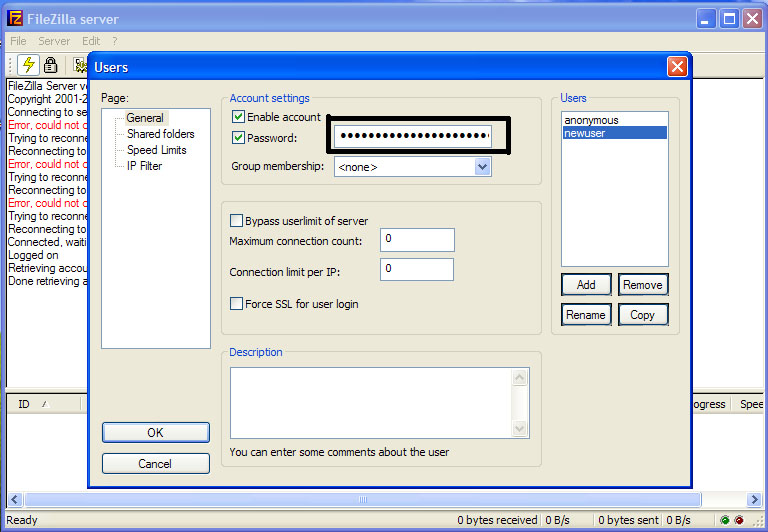Viewport: 768px width, 532px height.
Task: Click the green receive indicator LED in status bar
Action: click(725, 520)
